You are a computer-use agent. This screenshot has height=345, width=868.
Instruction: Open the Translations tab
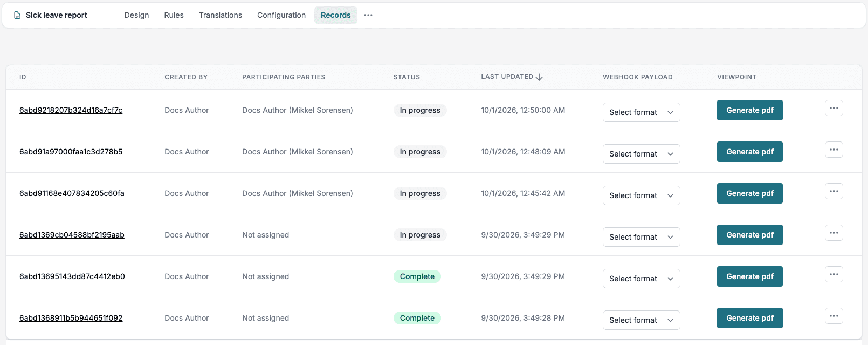coord(221,15)
